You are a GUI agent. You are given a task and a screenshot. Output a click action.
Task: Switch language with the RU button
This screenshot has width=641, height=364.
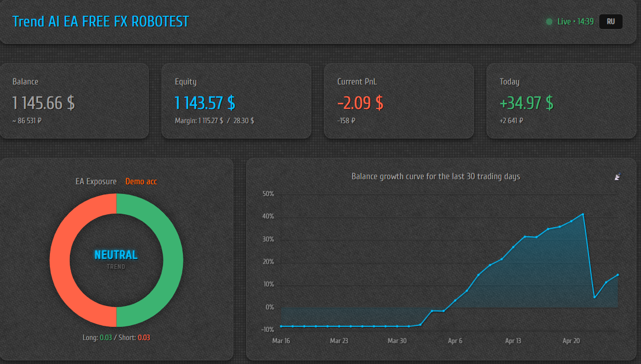click(610, 22)
